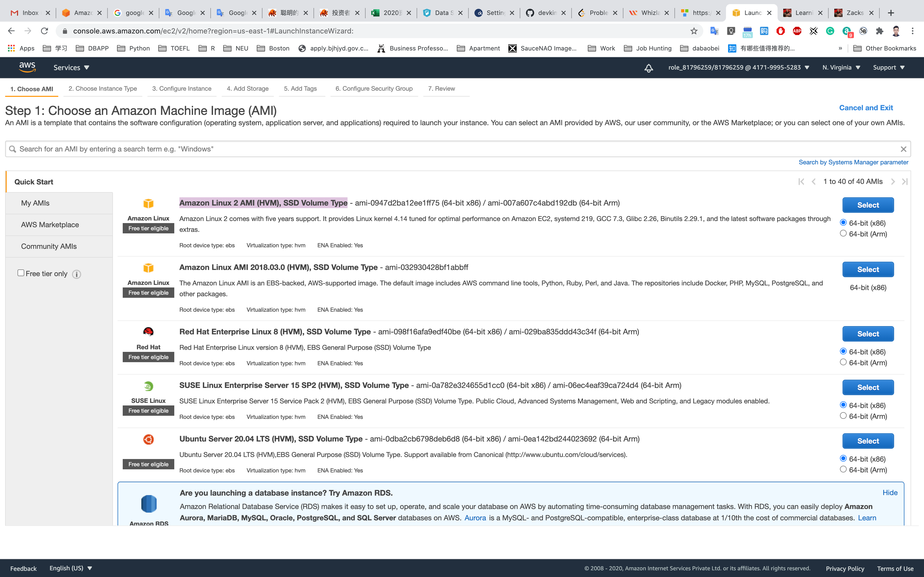Open the N. Virginia region dropdown
Image resolution: width=924 pixels, height=577 pixels.
click(841, 67)
